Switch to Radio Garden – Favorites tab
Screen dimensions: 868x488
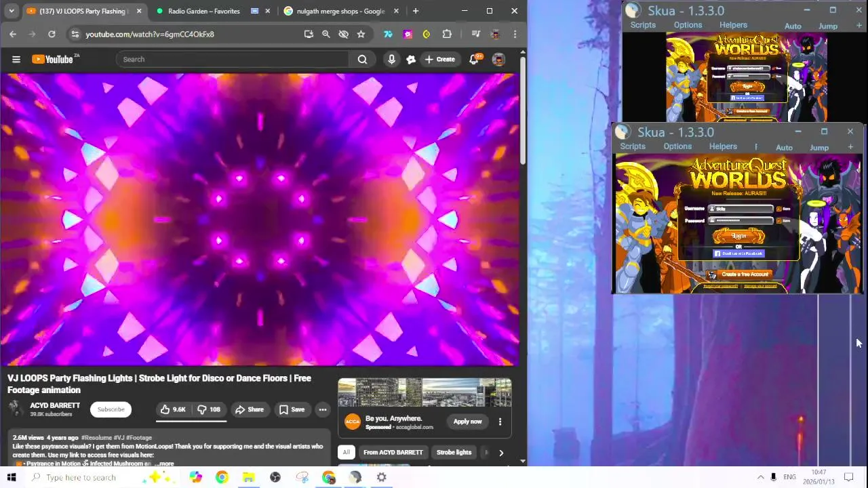(203, 11)
